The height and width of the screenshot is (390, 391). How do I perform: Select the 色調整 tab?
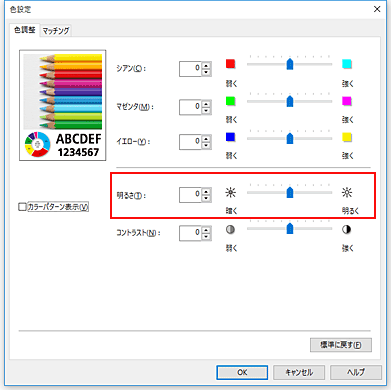pyautogui.click(x=25, y=30)
